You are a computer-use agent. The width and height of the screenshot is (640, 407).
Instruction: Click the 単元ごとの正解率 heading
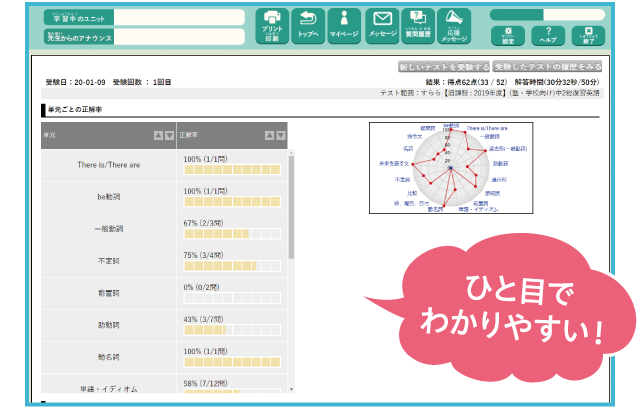tap(75, 109)
